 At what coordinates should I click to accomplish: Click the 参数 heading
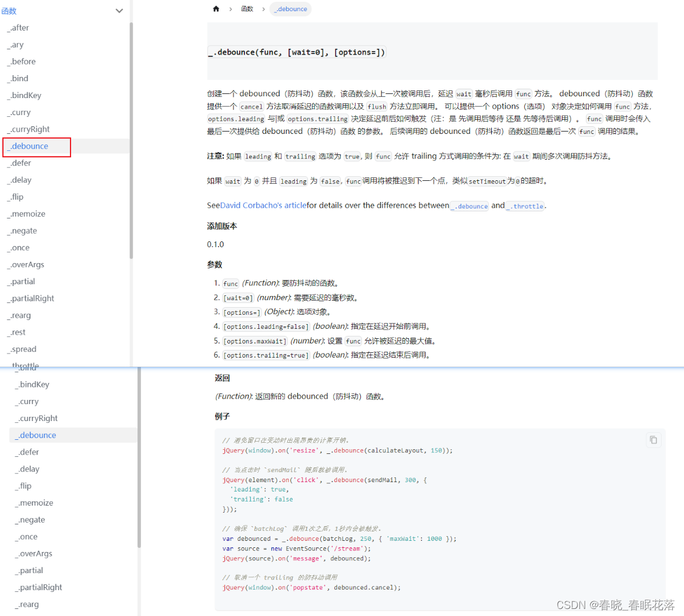tap(214, 265)
